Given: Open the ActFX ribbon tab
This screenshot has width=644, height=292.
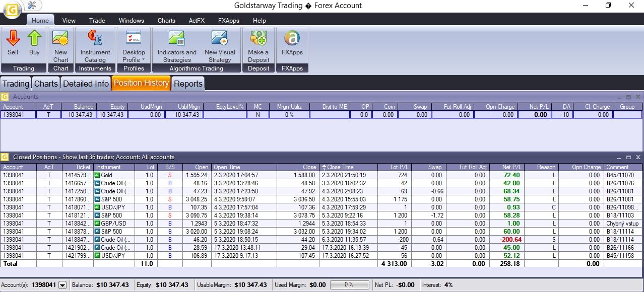Looking at the screenshot, I should (x=197, y=21).
